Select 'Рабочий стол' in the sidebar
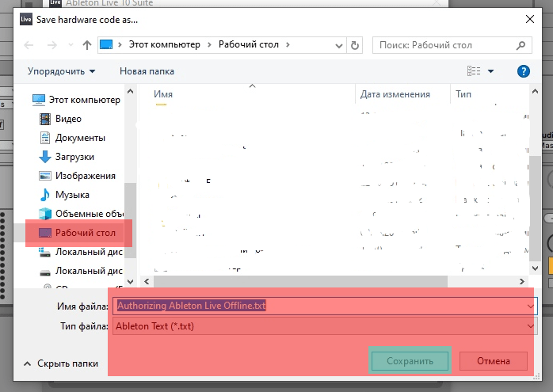 [x=78, y=233]
